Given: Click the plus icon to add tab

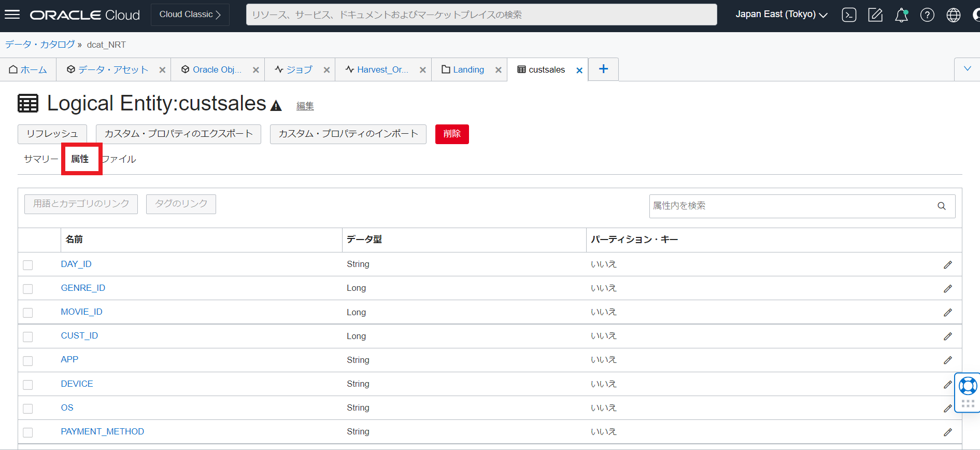Looking at the screenshot, I should click(x=603, y=69).
